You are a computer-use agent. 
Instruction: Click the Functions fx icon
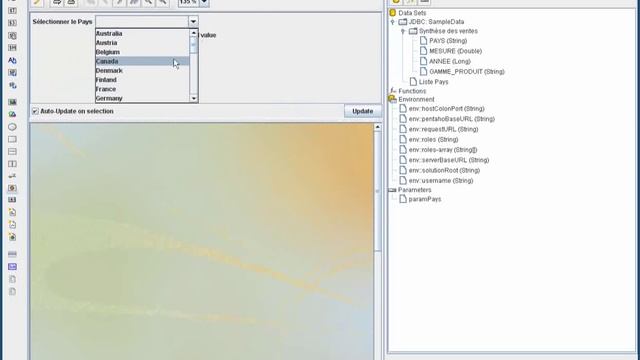(393, 91)
